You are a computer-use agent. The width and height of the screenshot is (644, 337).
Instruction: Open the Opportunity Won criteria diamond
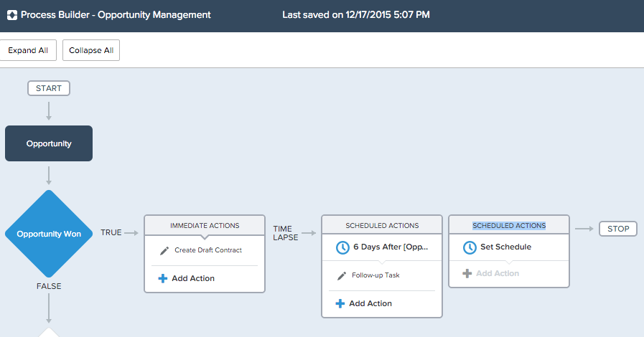(49, 234)
